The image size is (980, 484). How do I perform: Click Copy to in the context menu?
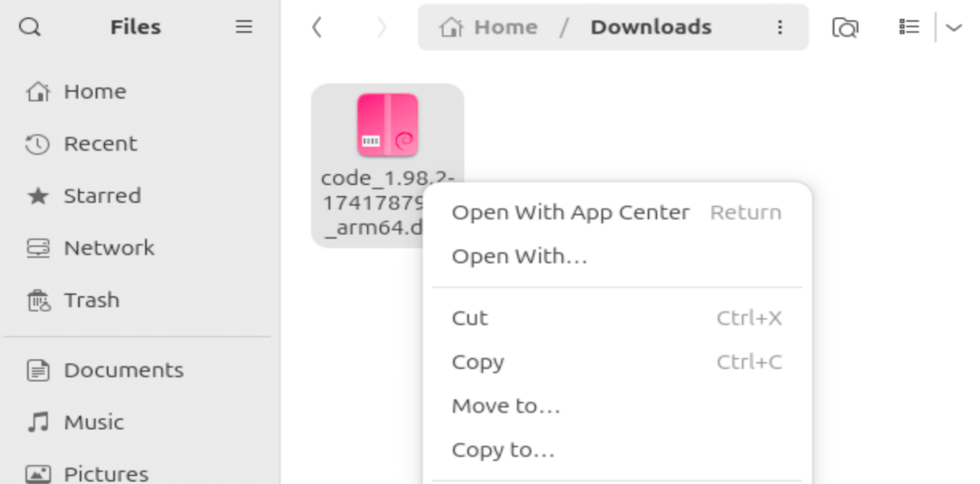502,449
